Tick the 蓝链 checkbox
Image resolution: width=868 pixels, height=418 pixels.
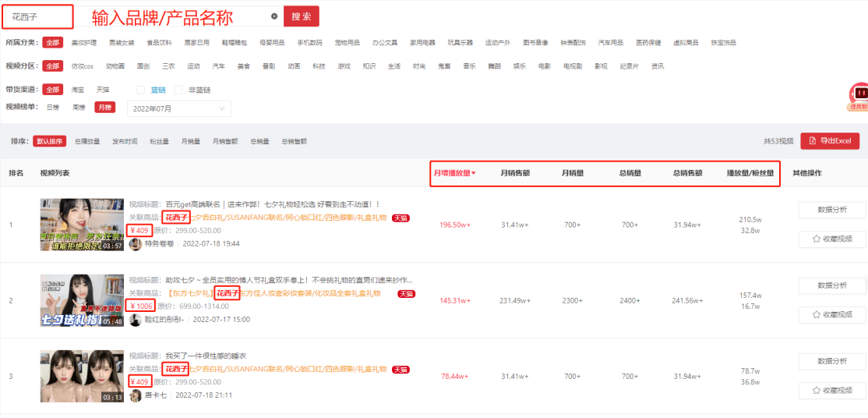[140, 90]
